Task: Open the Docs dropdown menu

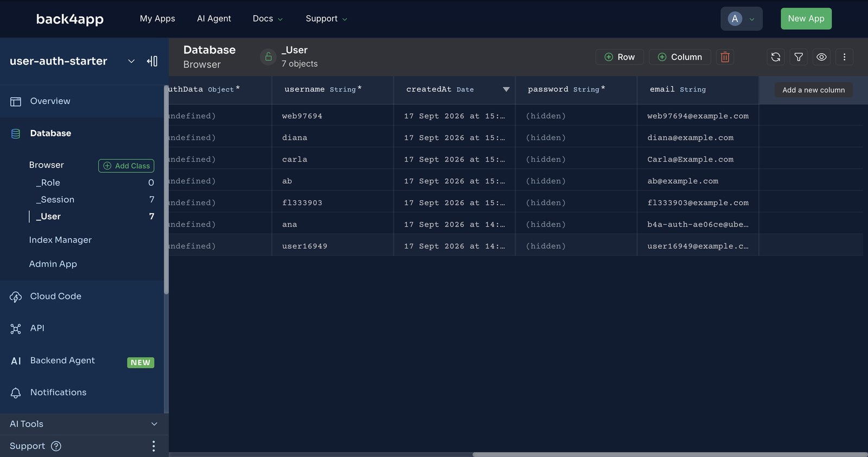Action: click(x=267, y=18)
